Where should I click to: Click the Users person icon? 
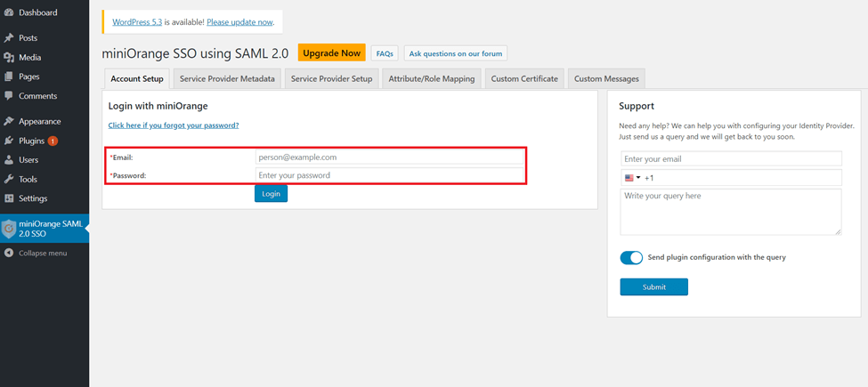tap(8, 160)
